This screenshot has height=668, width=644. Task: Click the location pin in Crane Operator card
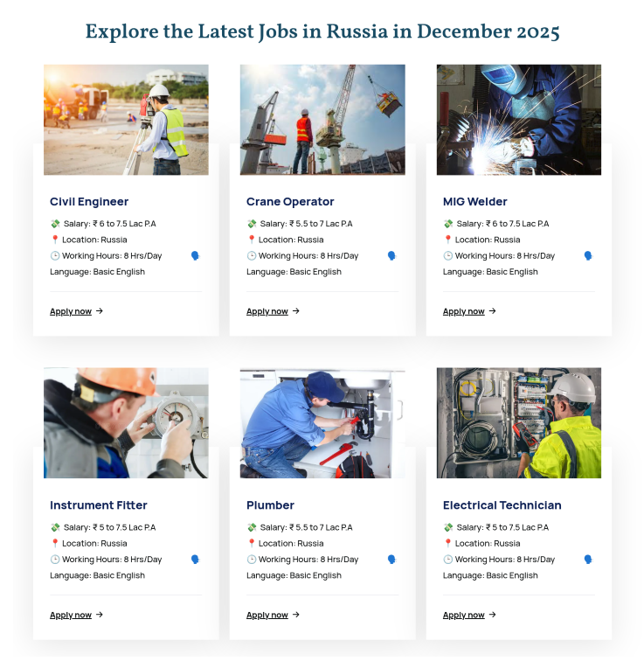[252, 240]
